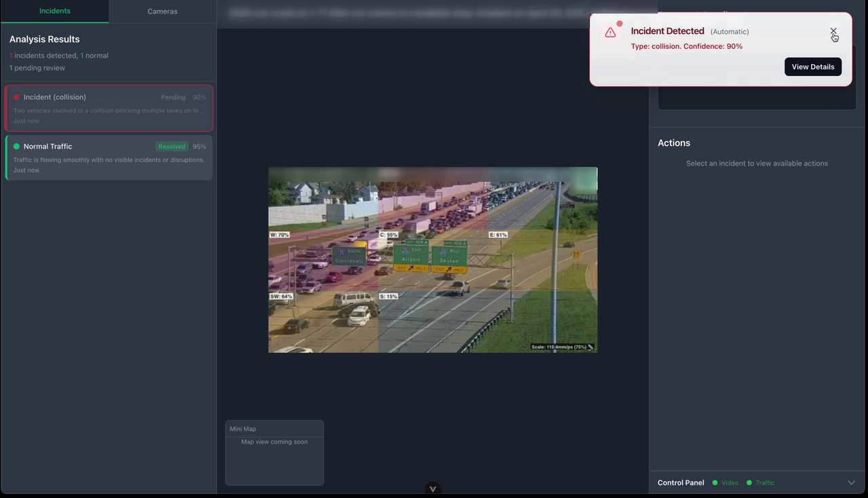Dismiss the Incident Detected notification
The height and width of the screenshot is (498, 868).
[833, 32]
